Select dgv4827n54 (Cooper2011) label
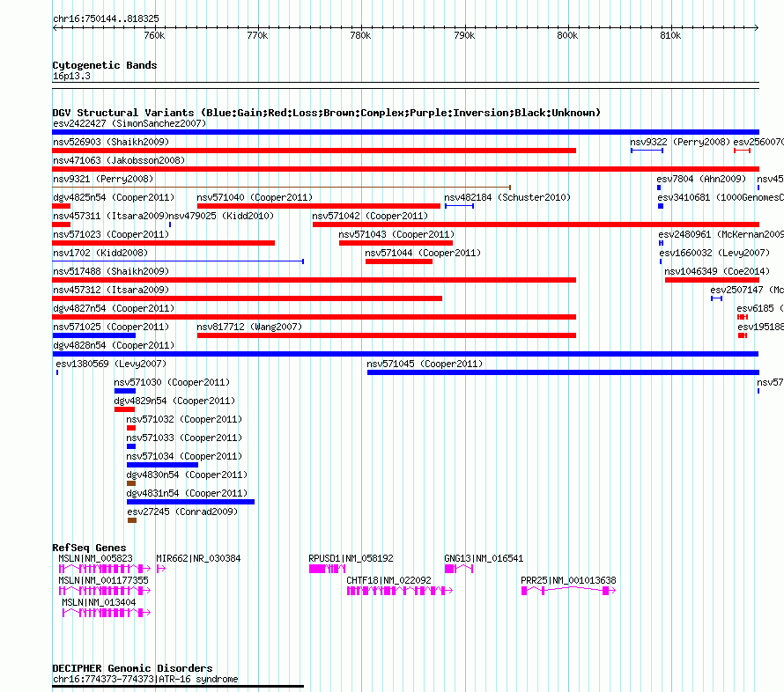This screenshot has height=692, width=784. coord(114,308)
